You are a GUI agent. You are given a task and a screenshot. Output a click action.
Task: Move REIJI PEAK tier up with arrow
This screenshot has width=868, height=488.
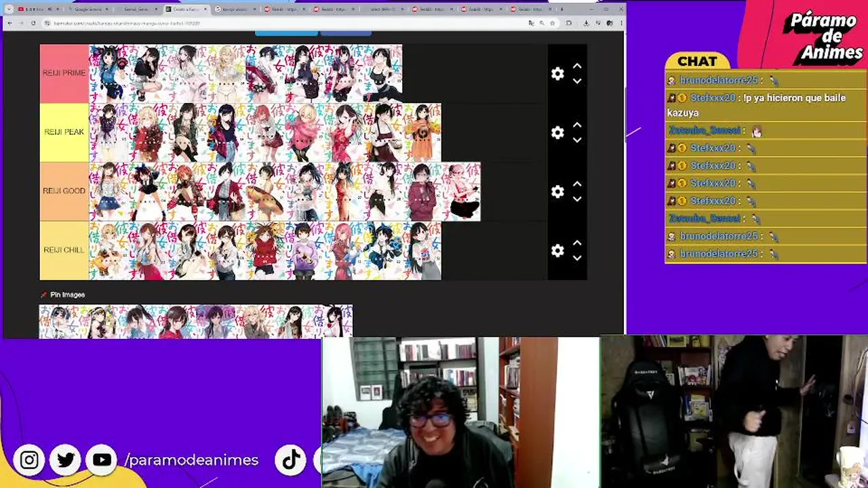(577, 125)
